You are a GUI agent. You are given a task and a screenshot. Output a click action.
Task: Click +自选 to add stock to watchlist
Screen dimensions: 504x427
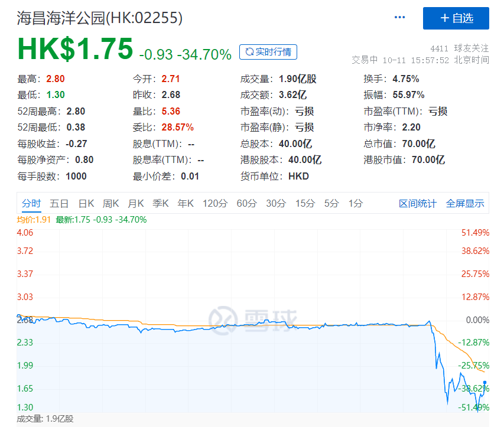[456, 18]
